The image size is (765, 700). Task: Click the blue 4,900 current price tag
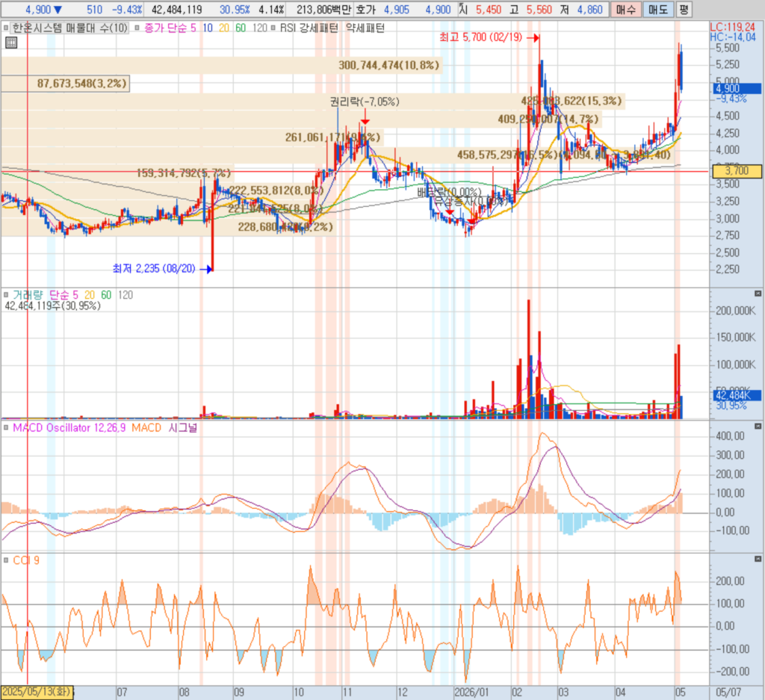(737, 89)
